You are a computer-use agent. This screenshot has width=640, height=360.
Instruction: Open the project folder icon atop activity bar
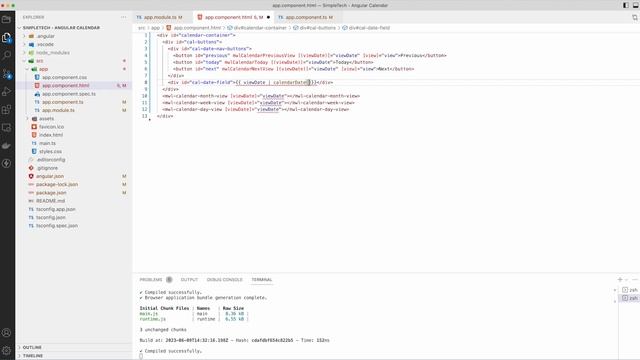6,19
